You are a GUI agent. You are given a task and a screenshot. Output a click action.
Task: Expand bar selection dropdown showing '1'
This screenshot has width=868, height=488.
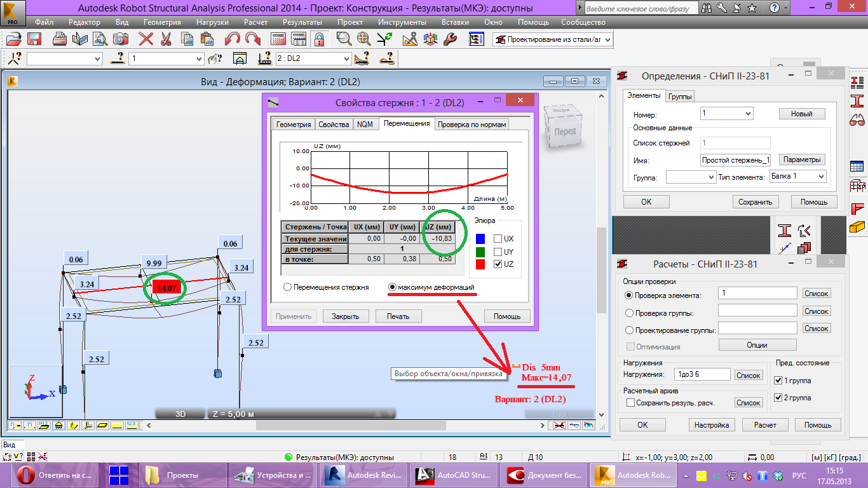click(166, 58)
